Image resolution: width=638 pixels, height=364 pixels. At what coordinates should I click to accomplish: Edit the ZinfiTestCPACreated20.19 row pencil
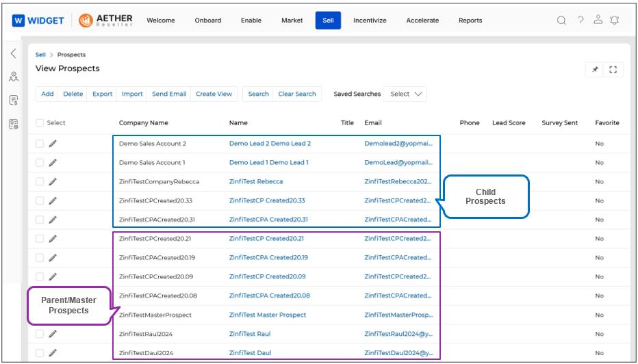53,257
